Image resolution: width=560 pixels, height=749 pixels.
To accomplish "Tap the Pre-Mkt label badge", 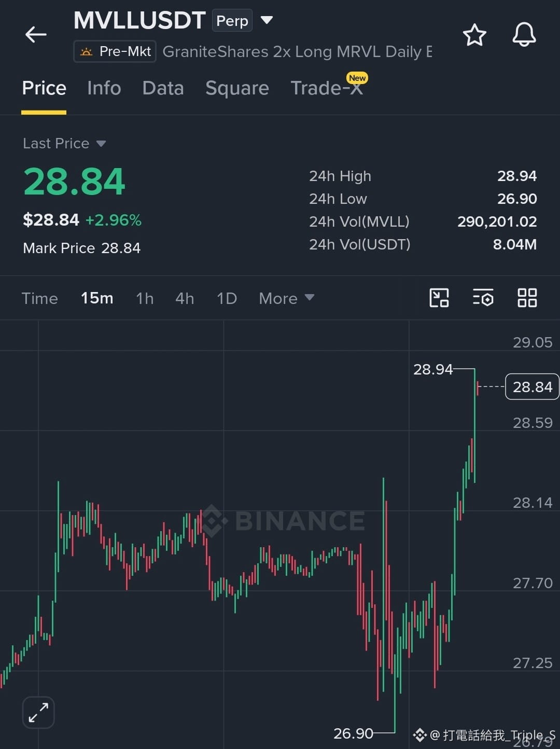I will pos(115,51).
